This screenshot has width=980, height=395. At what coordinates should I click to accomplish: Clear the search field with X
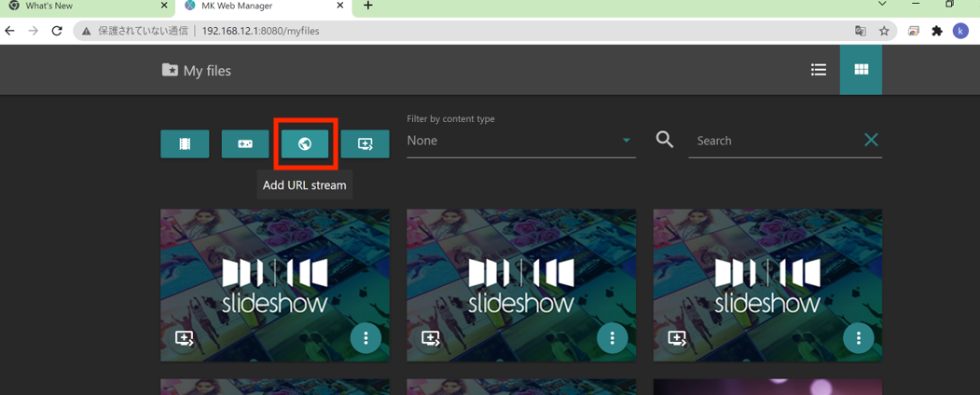coord(871,140)
